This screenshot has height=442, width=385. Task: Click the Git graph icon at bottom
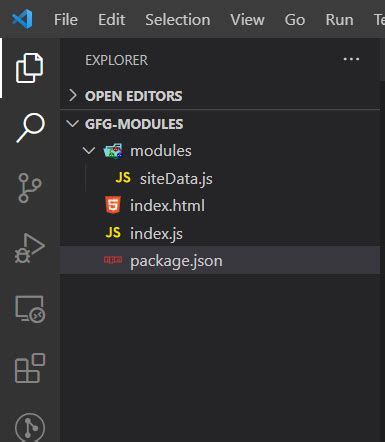30,427
